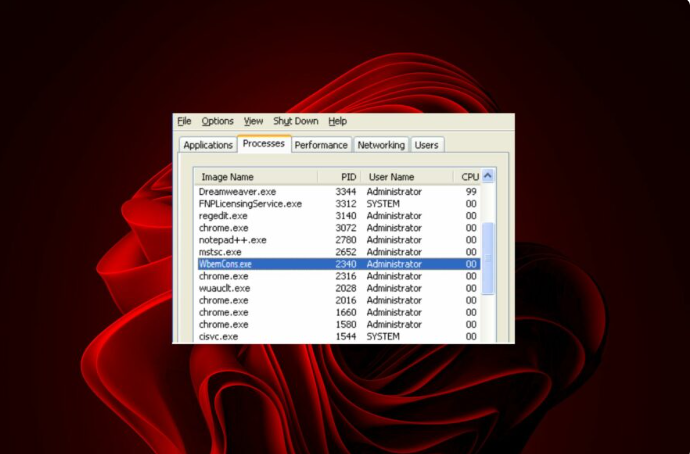The height and width of the screenshot is (454, 690).
Task: Click PID value 2652
Action: click(x=346, y=252)
